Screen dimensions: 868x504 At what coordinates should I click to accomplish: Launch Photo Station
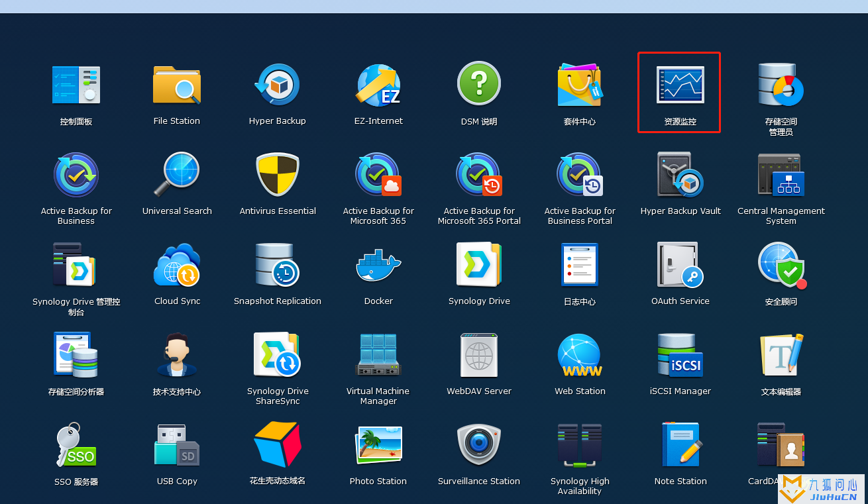tap(378, 444)
